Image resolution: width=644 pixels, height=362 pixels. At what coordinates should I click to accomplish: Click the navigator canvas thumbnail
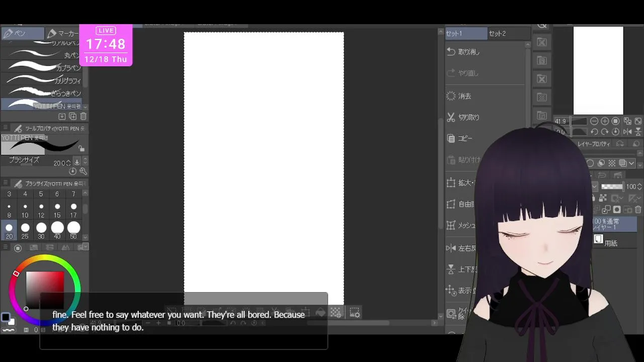[x=598, y=70]
